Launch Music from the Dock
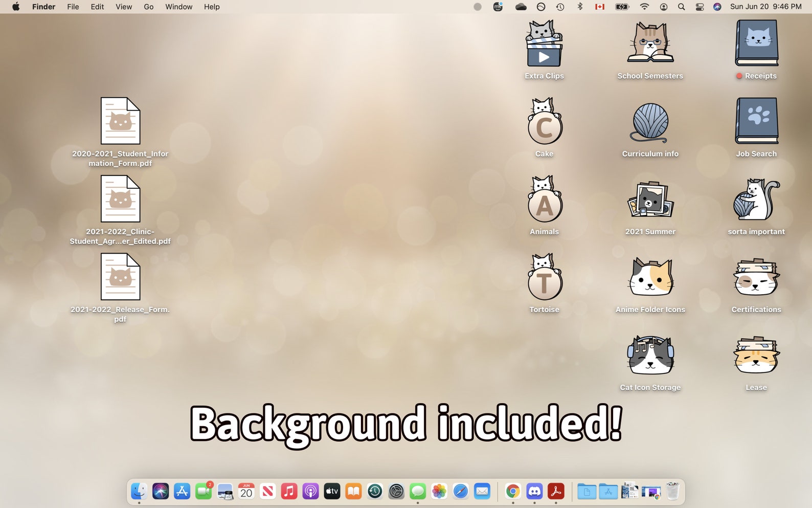Viewport: 812px width, 508px height. 289,492
